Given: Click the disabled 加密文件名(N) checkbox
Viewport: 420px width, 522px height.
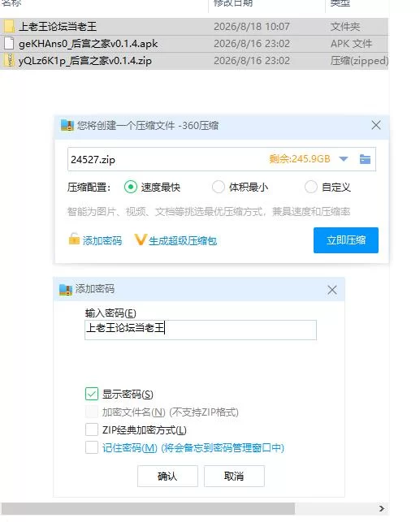Looking at the screenshot, I should pos(92,412).
